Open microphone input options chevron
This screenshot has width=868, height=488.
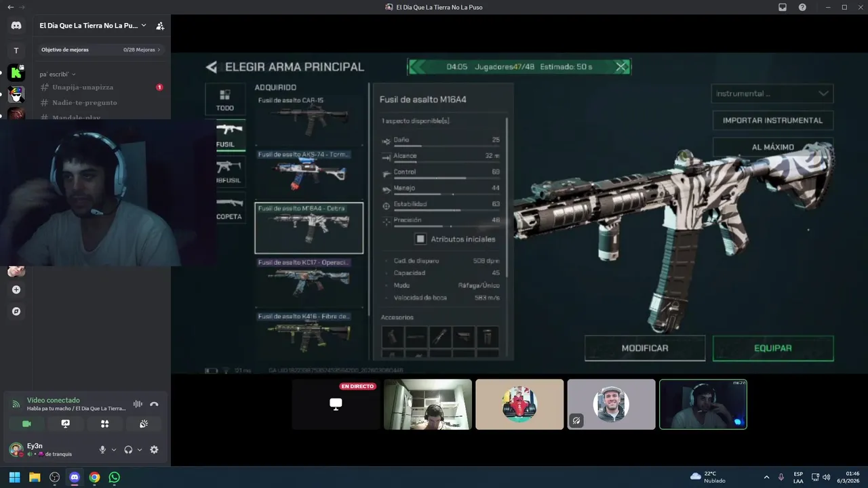pos(113,449)
